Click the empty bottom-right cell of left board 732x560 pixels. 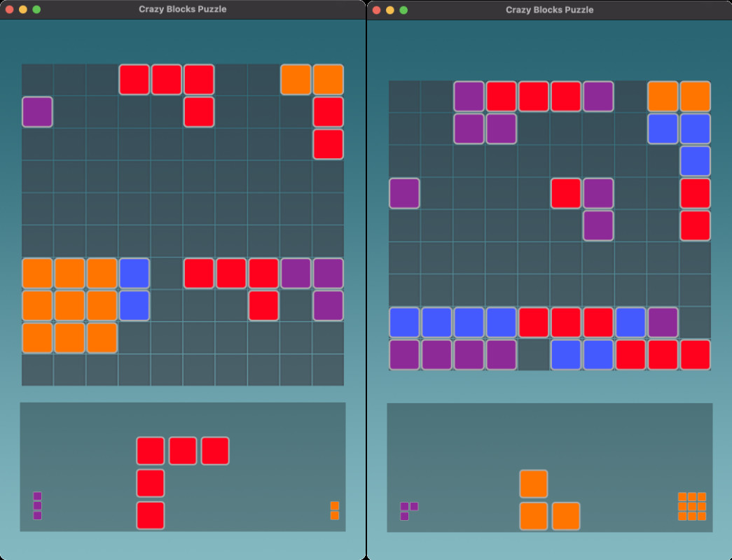tap(328, 370)
